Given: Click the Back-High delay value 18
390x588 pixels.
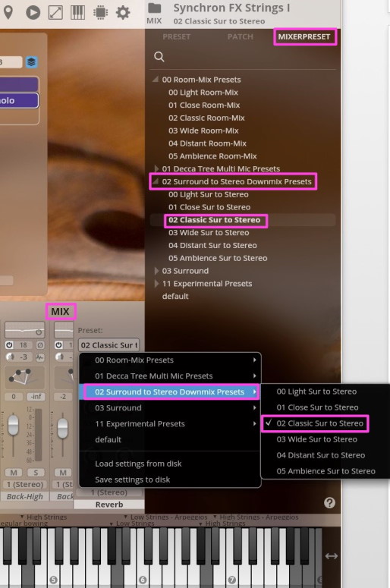Looking at the screenshot, I should click(x=24, y=344).
